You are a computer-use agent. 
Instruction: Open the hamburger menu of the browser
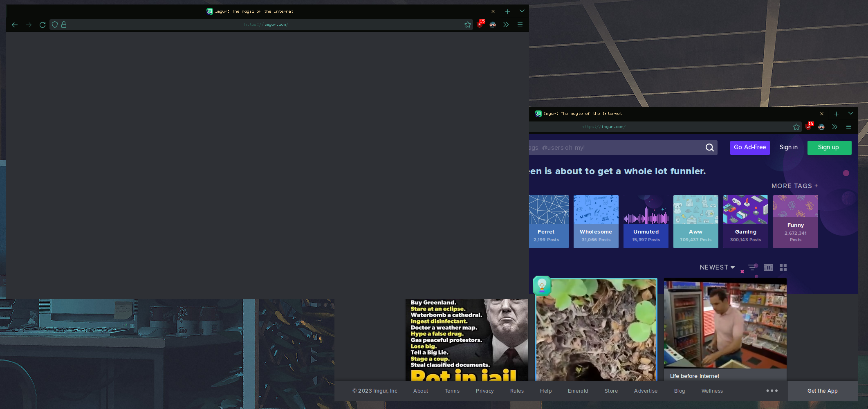tap(520, 25)
